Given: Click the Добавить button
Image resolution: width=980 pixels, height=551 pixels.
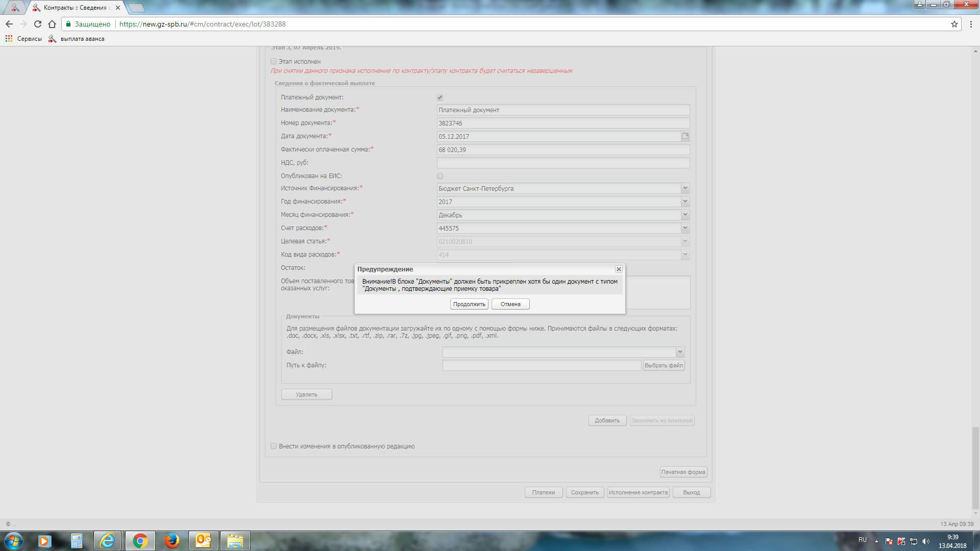Looking at the screenshot, I should click(x=607, y=421).
